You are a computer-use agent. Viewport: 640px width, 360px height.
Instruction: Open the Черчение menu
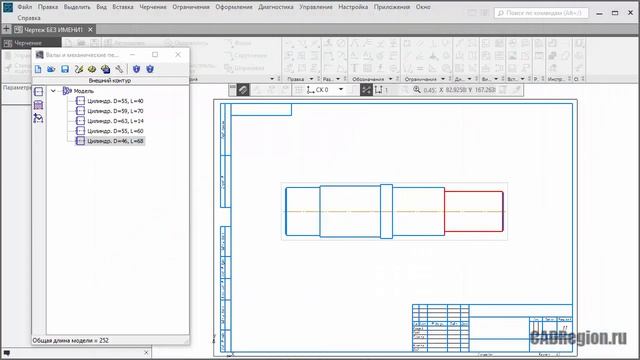[153, 7]
